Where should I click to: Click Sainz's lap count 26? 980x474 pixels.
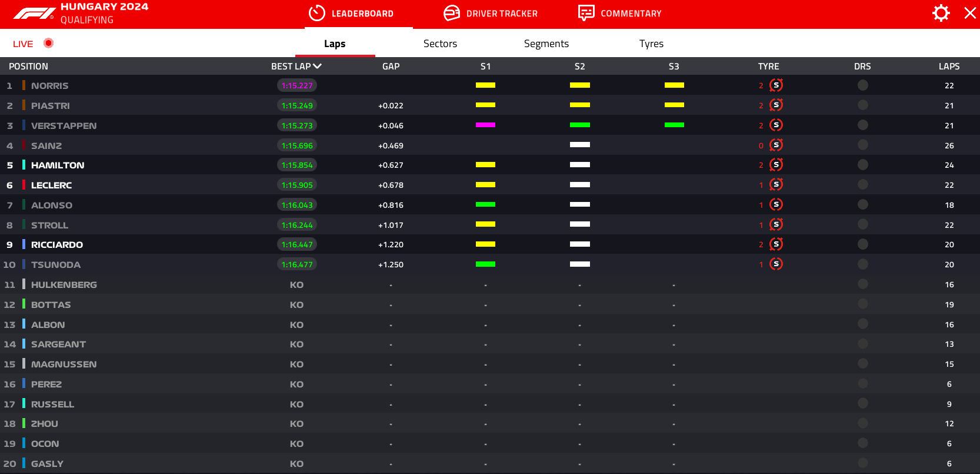click(x=949, y=145)
